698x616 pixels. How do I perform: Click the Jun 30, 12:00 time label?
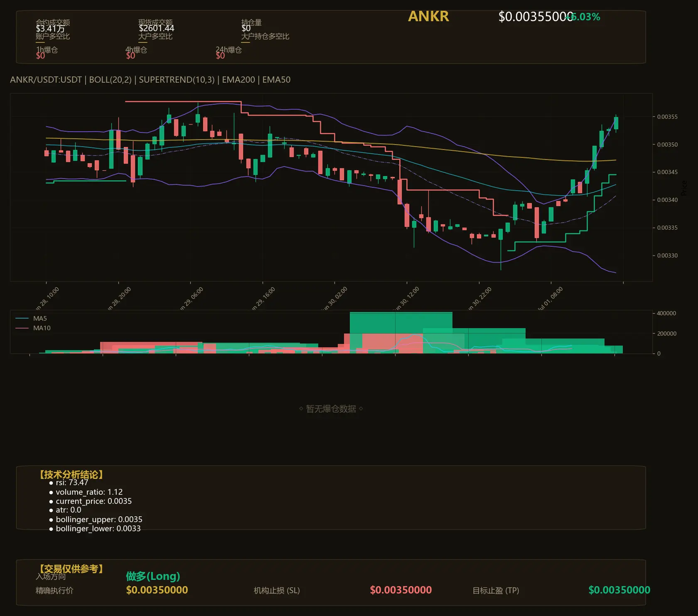(x=408, y=298)
